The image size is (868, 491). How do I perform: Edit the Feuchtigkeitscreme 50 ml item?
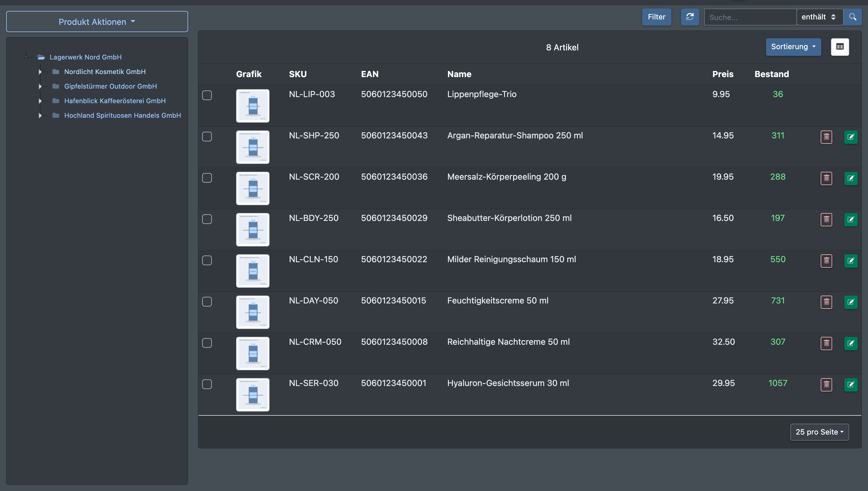[x=851, y=302]
